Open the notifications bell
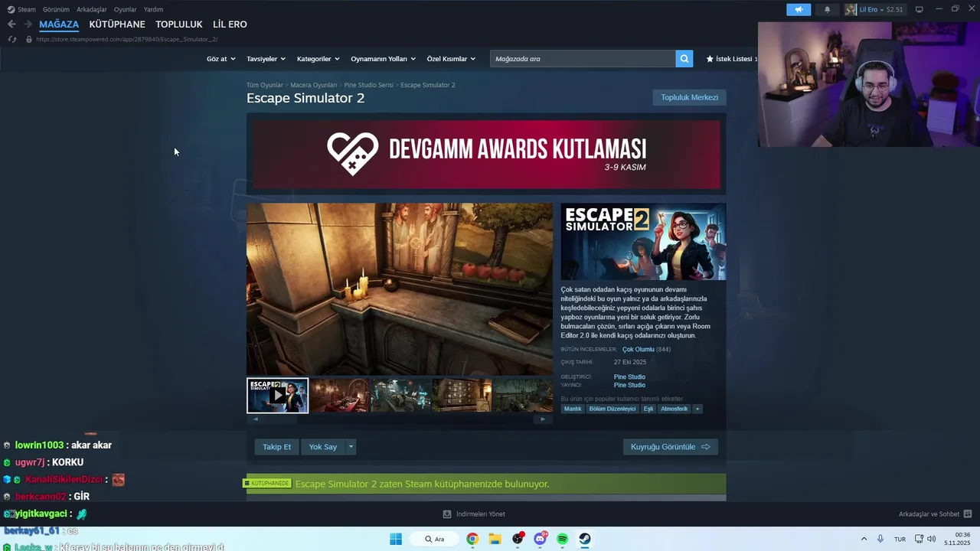The width and height of the screenshot is (980, 551). (x=827, y=9)
